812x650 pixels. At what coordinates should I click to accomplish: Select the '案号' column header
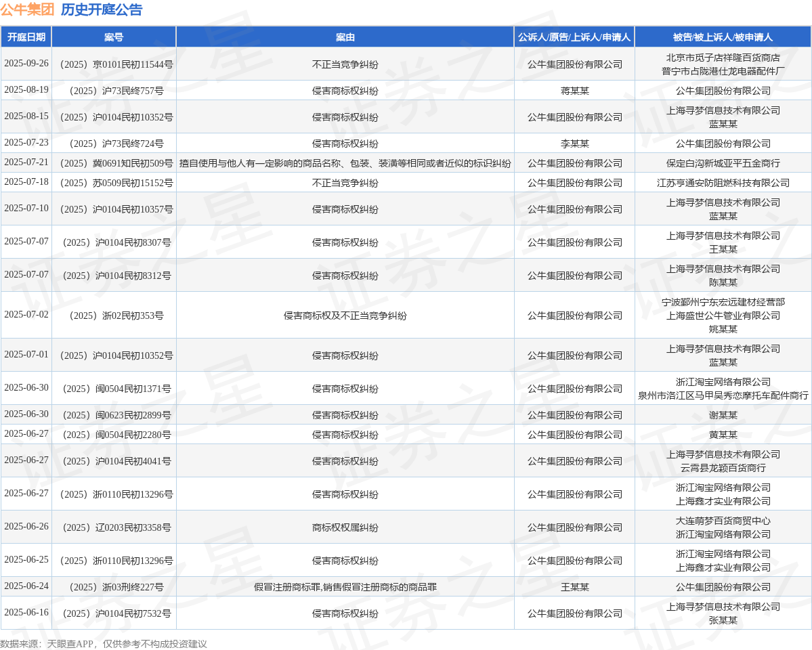click(x=114, y=37)
